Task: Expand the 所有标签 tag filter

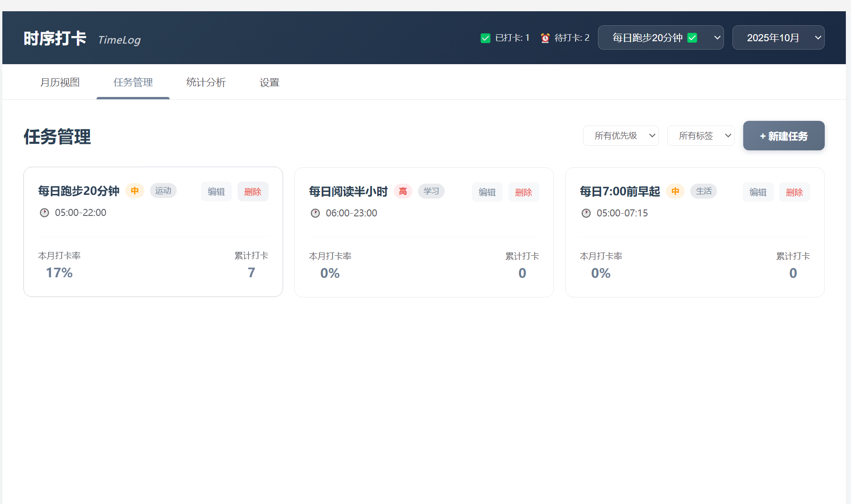Action: 701,136
